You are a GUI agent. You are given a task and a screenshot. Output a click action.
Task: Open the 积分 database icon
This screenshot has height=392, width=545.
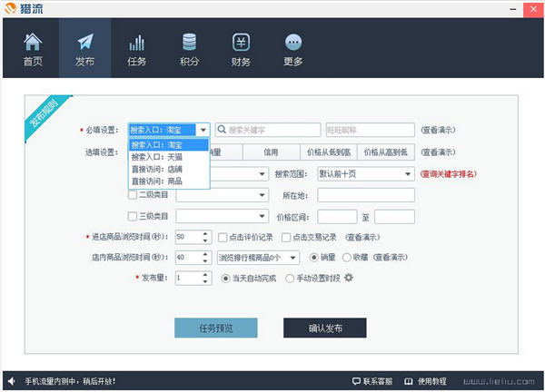click(190, 42)
